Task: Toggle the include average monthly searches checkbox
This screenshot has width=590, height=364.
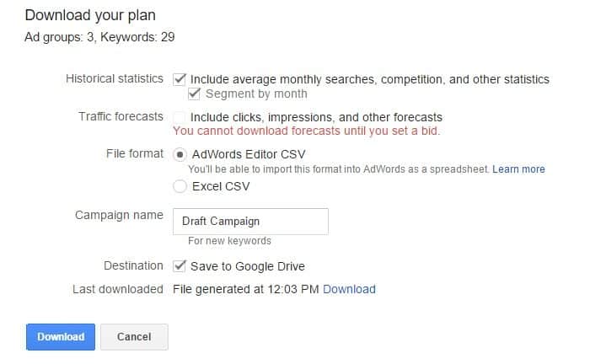Action: click(x=180, y=79)
